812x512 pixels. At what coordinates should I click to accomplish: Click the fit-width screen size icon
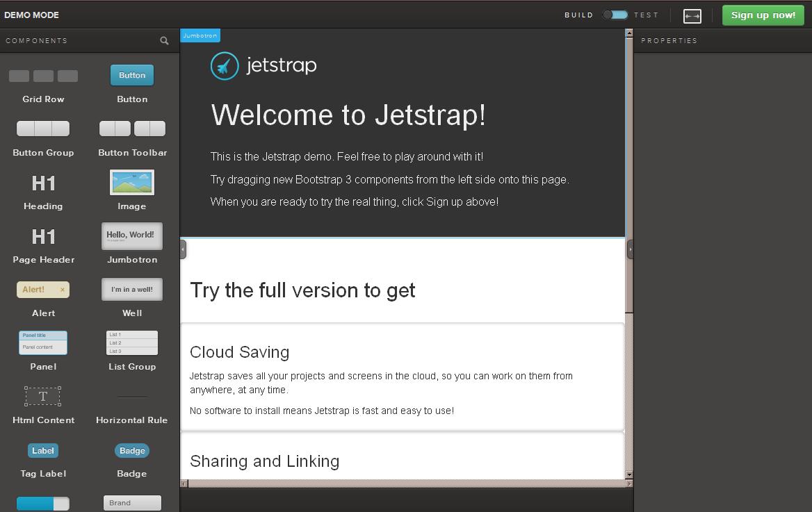point(692,16)
